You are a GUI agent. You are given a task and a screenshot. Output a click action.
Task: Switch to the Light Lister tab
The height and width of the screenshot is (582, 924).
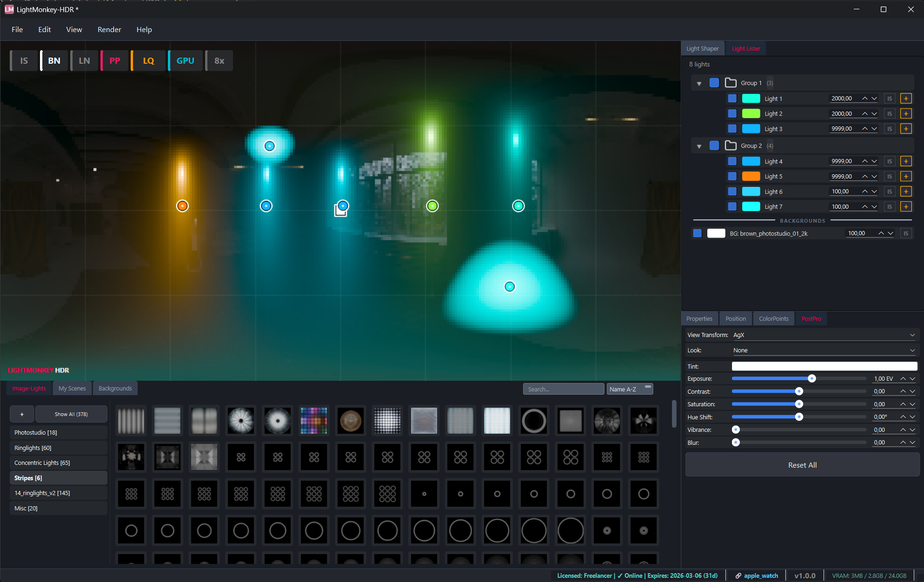coord(745,48)
